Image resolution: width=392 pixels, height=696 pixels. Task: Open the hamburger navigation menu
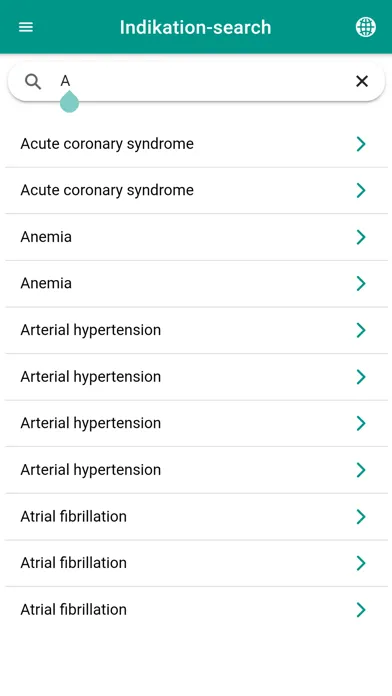pyautogui.click(x=26, y=27)
